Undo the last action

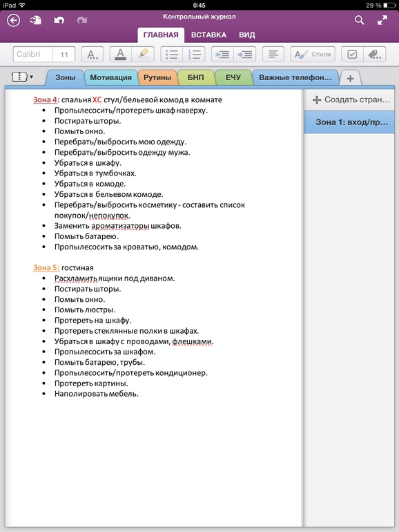[x=59, y=21]
